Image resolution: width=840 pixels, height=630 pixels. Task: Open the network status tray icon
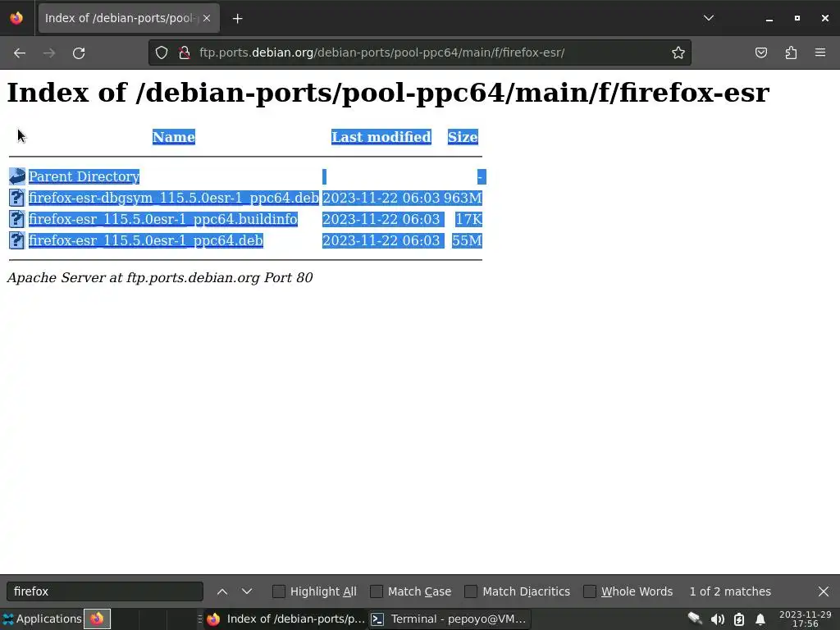(x=695, y=619)
